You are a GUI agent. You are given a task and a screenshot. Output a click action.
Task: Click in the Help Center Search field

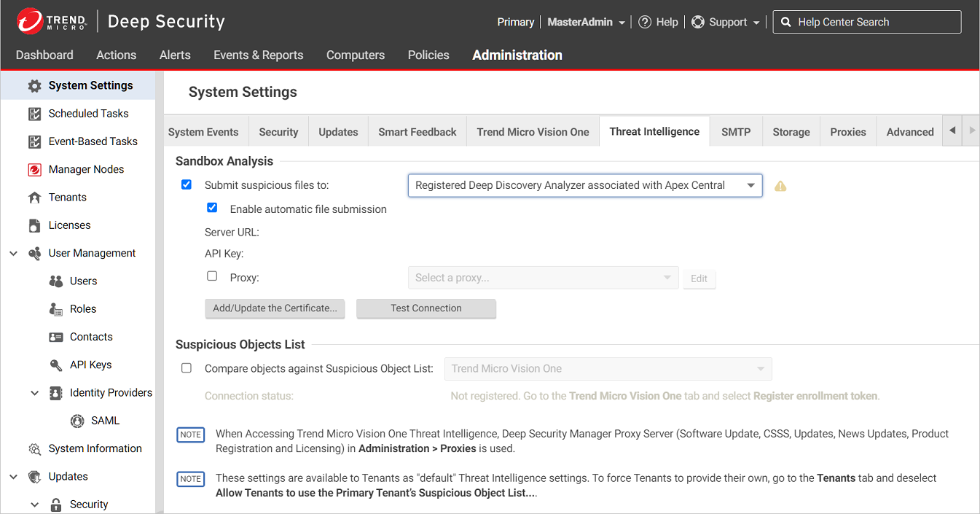click(x=874, y=22)
